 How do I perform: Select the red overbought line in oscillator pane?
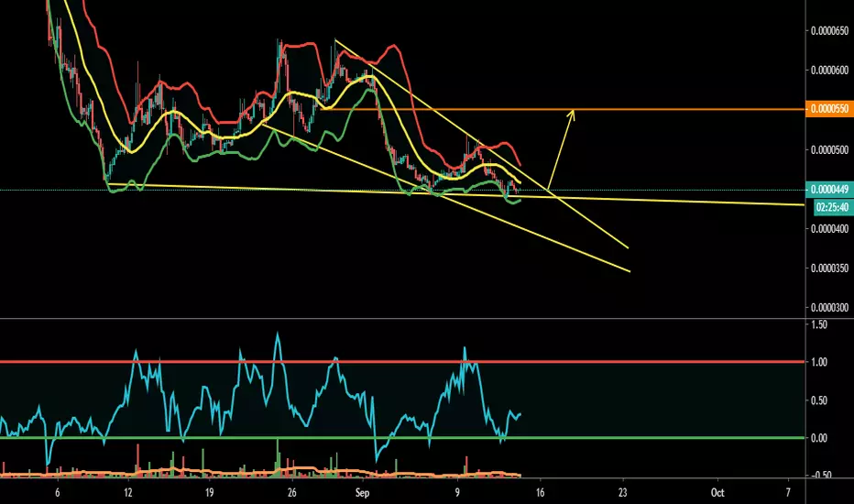(x=402, y=362)
